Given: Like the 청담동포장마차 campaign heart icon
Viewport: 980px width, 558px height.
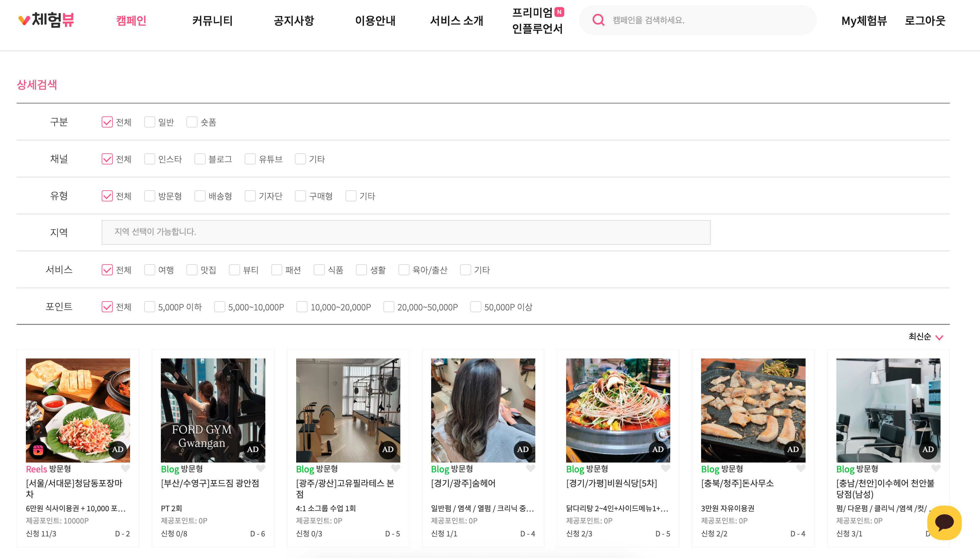Looking at the screenshot, I should pos(125,468).
